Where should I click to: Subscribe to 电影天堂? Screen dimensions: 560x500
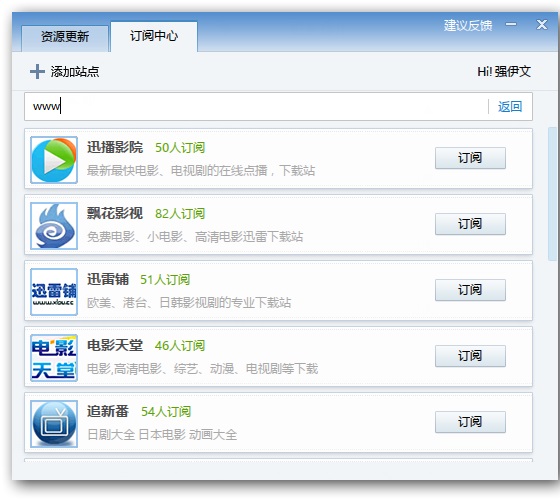tap(470, 356)
